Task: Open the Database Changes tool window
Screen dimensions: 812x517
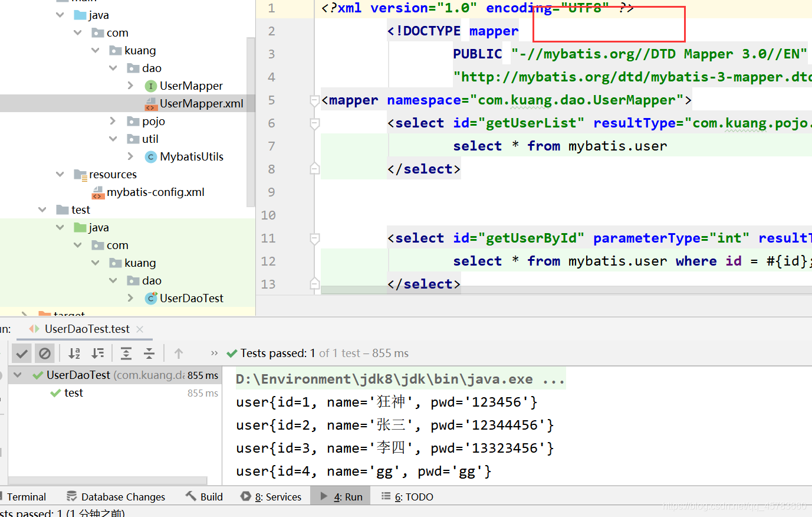Action: pos(116,497)
